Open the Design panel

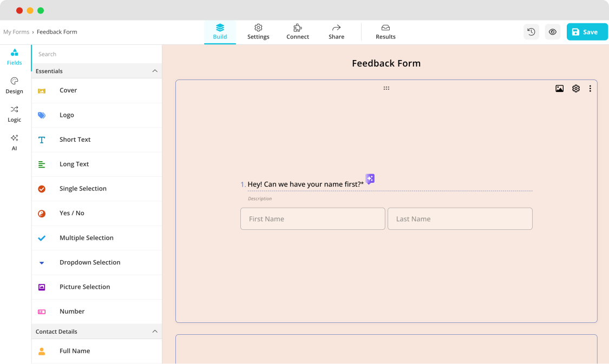[x=14, y=85]
